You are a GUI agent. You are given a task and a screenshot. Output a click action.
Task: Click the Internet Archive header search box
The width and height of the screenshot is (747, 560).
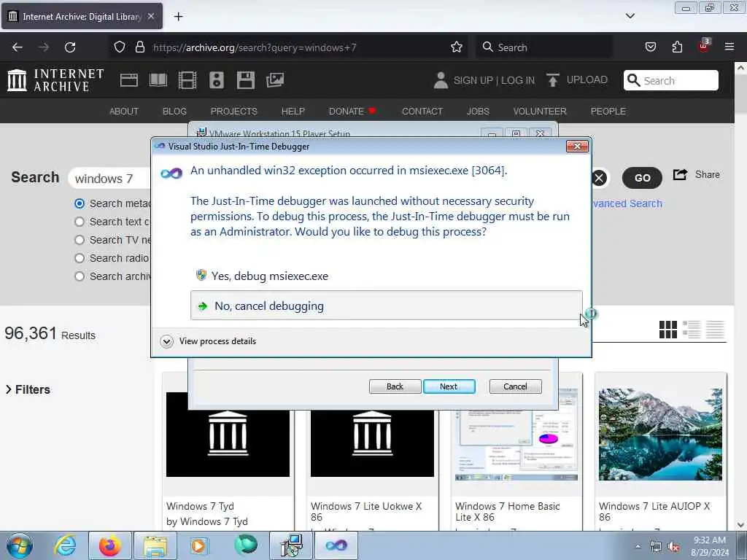pyautogui.click(x=671, y=80)
